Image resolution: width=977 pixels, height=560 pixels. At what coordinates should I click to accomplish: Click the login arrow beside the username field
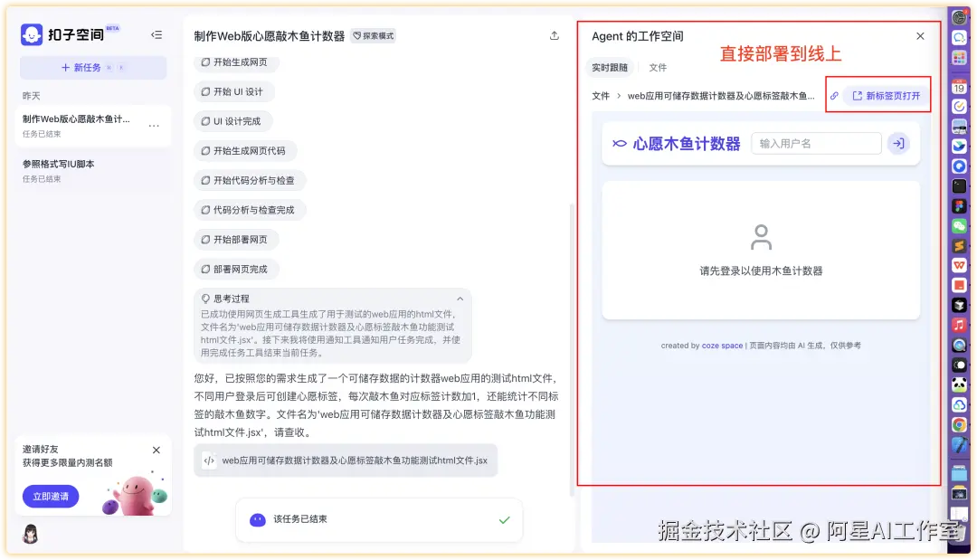pos(899,143)
